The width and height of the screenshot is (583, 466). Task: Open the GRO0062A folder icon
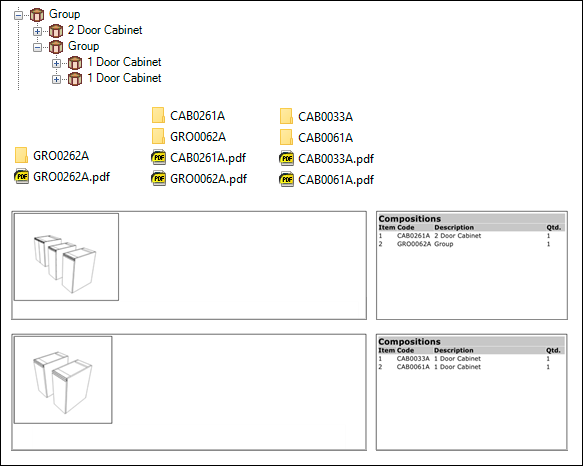click(x=158, y=136)
